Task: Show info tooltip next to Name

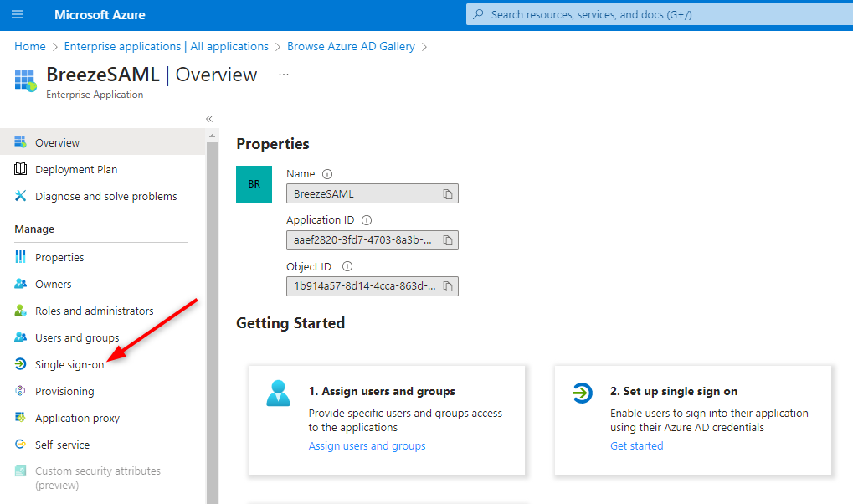Action: point(327,174)
